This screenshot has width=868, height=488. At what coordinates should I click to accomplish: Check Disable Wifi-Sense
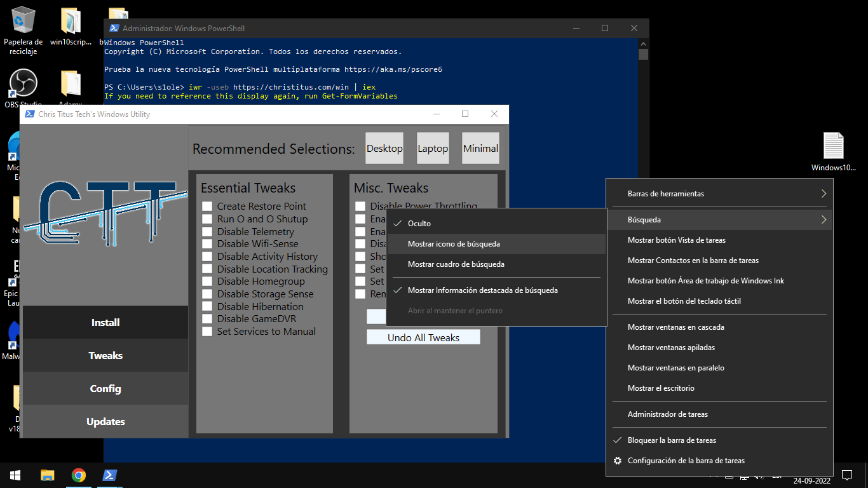point(207,244)
